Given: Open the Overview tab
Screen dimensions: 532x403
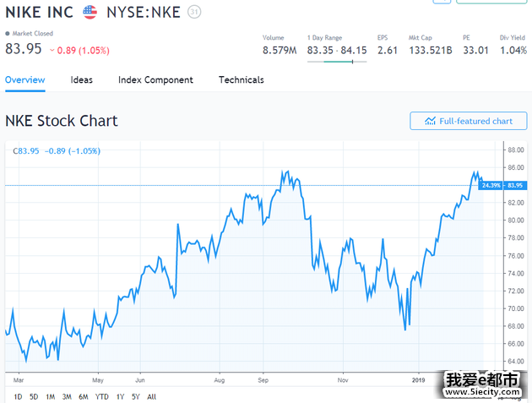Looking at the screenshot, I should (24, 80).
